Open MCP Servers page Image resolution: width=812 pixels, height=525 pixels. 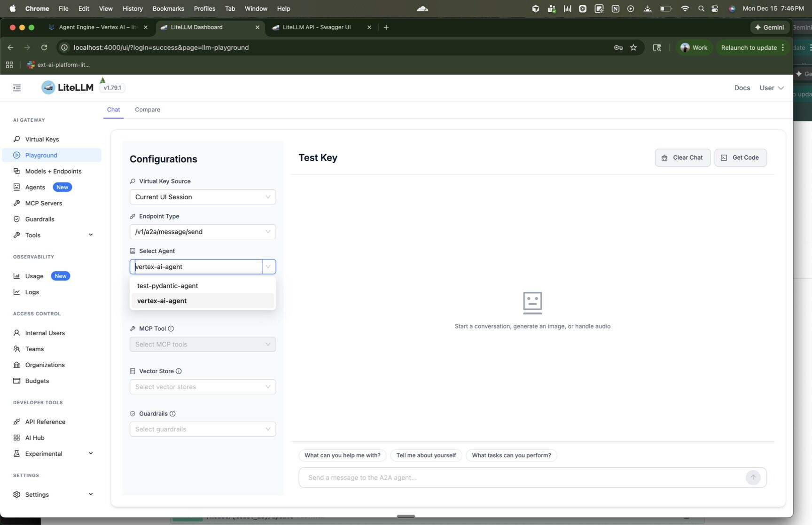(44, 203)
